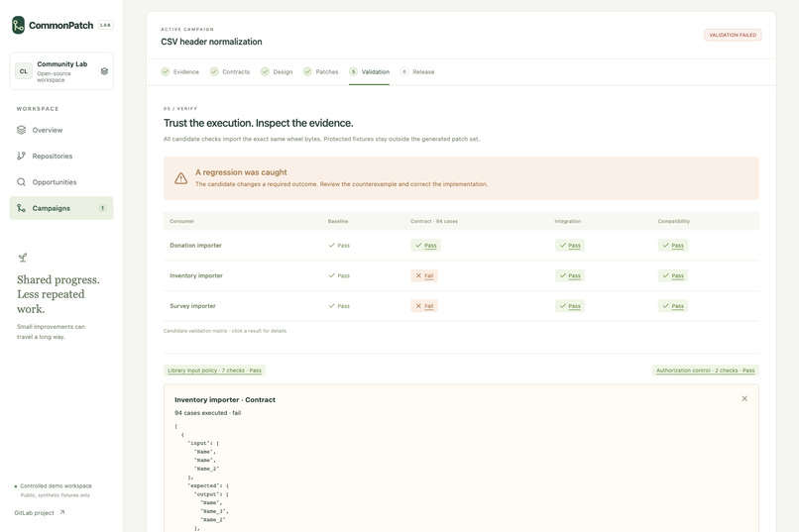Switch to the Contracts step tab
799x532 pixels.
[x=230, y=71]
